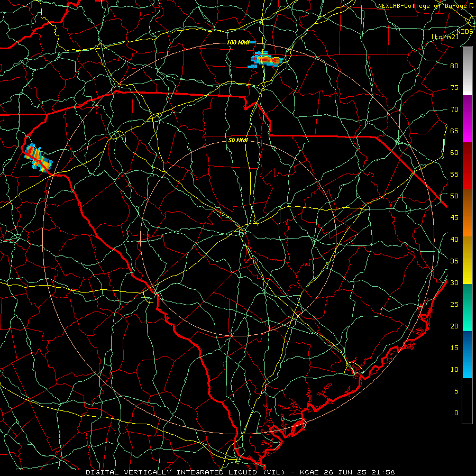The width and height of the screenshot is (476, 476).
Task: Click the 30 value on the scale
Action: click(x=454, y=283)
